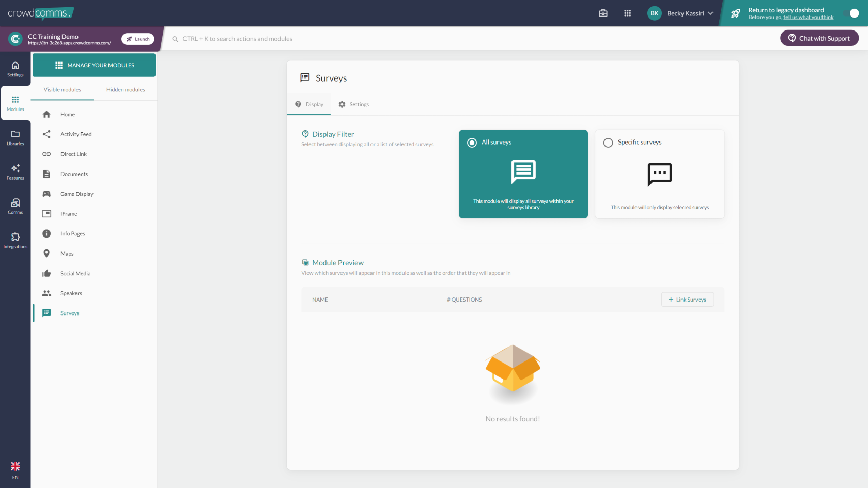This screenshot has height=488, width=868.
Task: Click the rocket icon beside legacy dashboard
Action: coord(736,13)
